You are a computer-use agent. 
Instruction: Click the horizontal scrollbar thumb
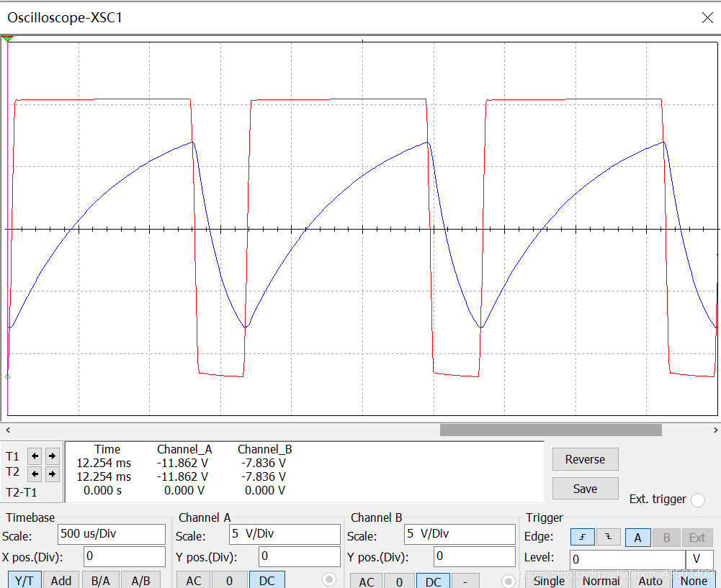550,430
